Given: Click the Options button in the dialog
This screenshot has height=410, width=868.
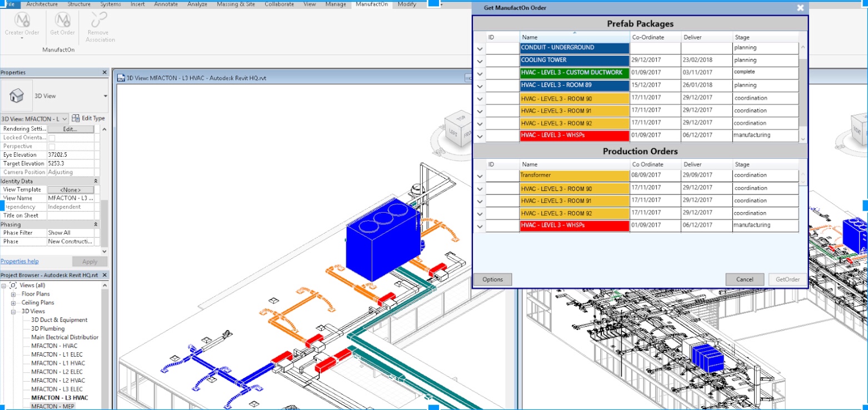Looking at the screenshot, I should (492, 279).
